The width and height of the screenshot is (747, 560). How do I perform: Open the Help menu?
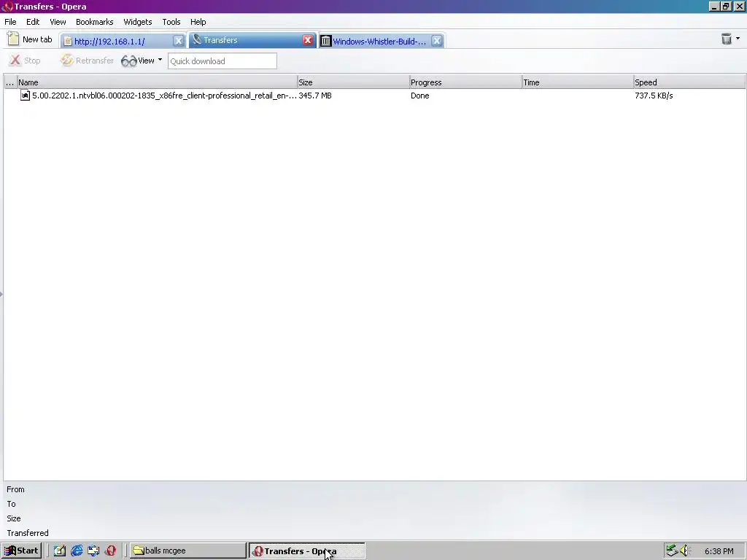198,22
